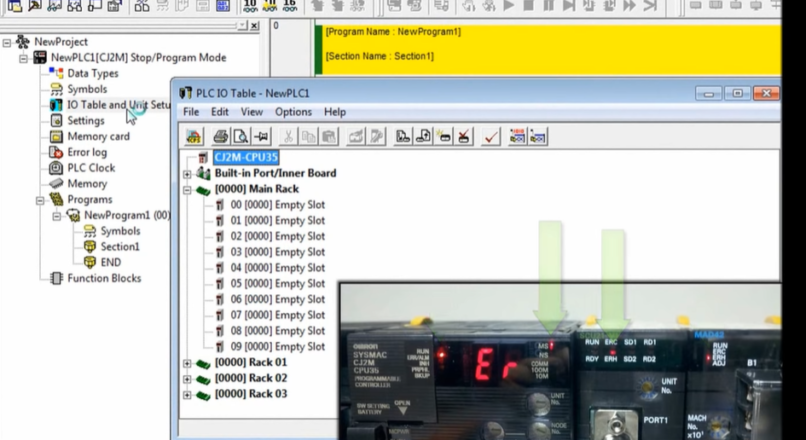Click the pin-shaped icon next to Print Preview
This screenshot has height=440, width=806.
point(261,137)
